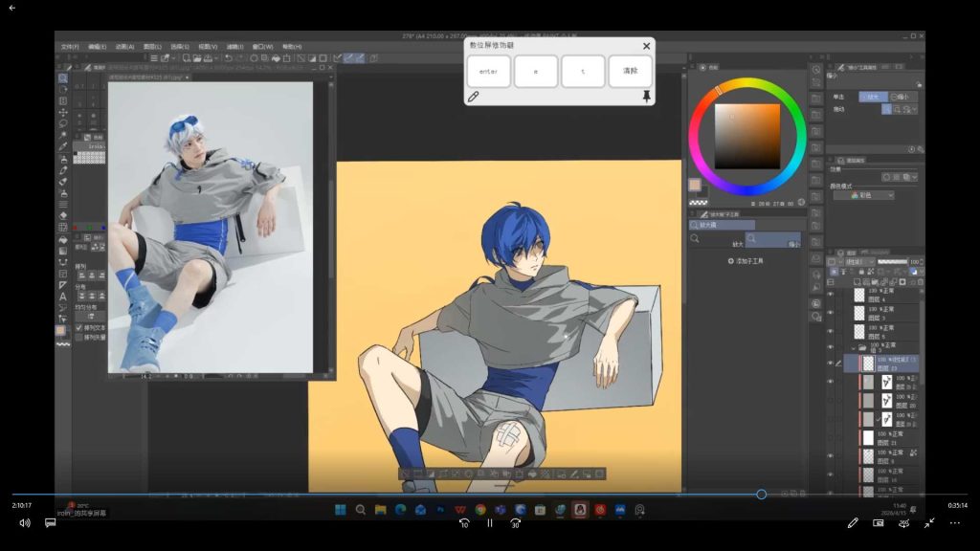980x551 pixels.
Task: Click the pencil edit icon in the modifier popup
Action: click(x=473, y=97)
